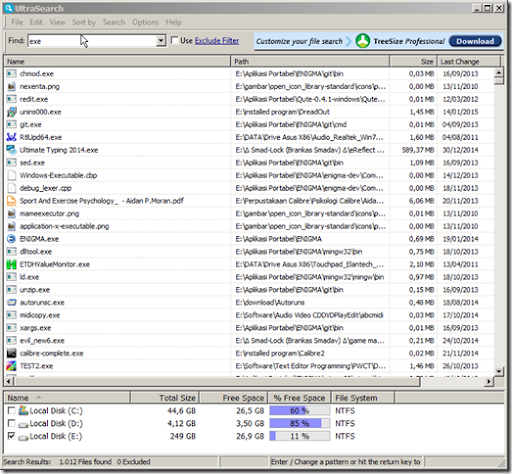Open the Options menu
Screen dimensions: 512x474
click(145, 22)
